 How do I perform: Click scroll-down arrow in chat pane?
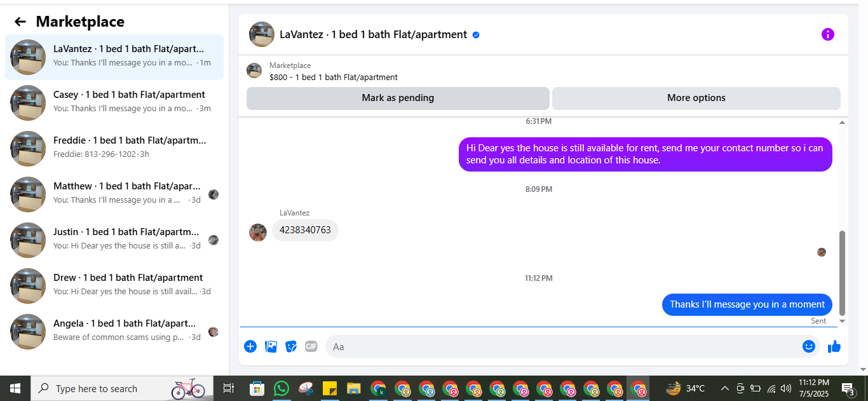[x=843, y=321]
